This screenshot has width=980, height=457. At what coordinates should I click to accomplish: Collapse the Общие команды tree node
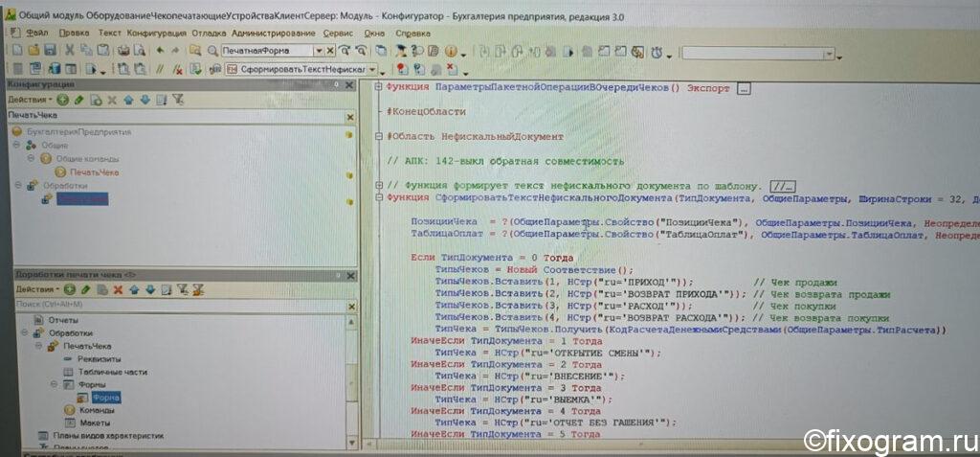[30, 158]
